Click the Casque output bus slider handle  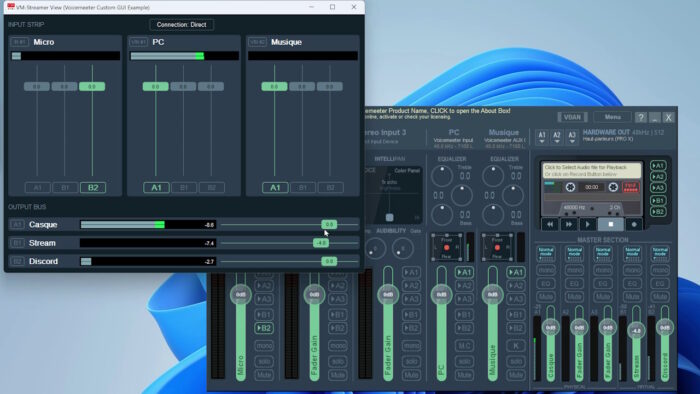(x=329, y=224)
